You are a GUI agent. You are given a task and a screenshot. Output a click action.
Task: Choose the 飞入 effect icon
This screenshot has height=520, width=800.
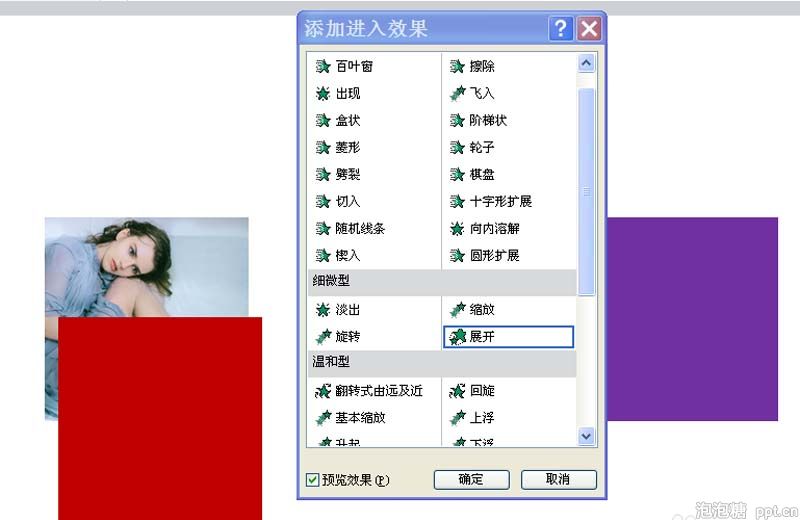pyautogui.click(x=458, y=94)
